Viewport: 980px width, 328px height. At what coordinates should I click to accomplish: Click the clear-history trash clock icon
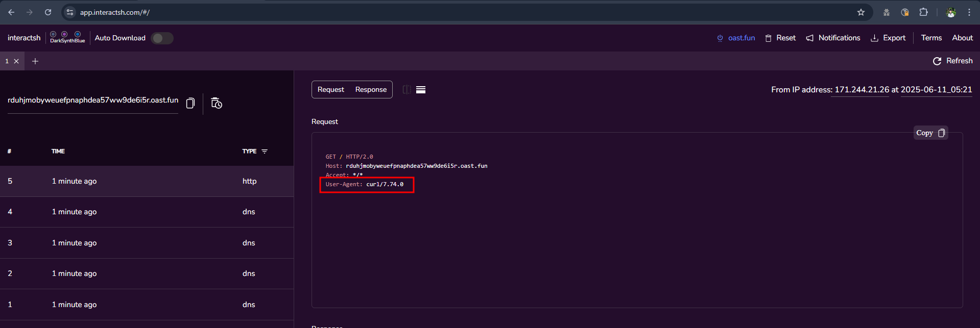click(217, 103)
